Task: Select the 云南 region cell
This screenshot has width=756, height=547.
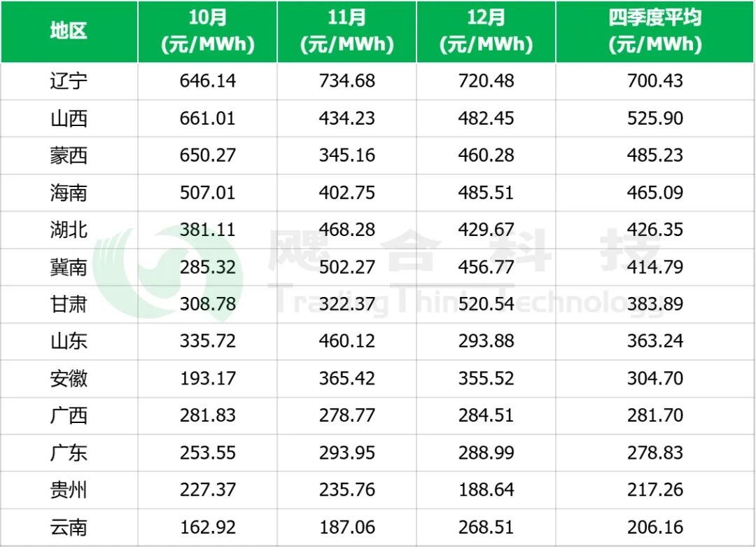Action: click(69, 527)
